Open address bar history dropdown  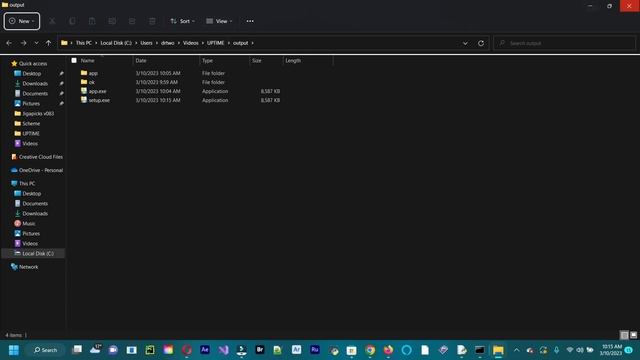tap(465, 43)
